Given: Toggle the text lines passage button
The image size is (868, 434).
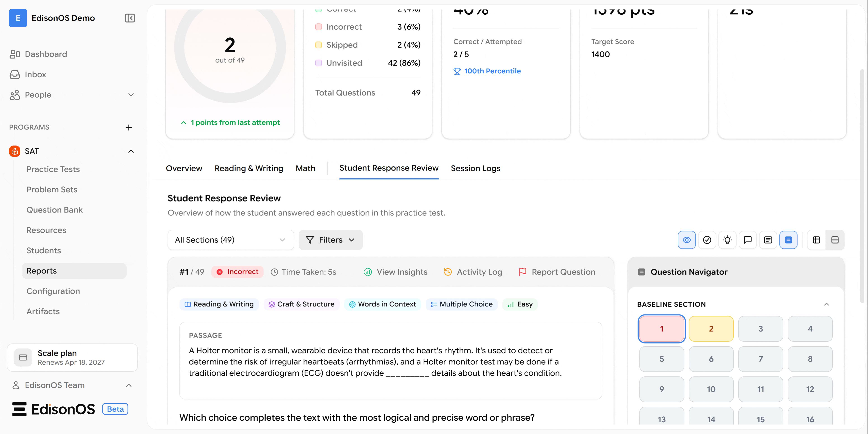Looking at the screenshot, I should 768,240.
